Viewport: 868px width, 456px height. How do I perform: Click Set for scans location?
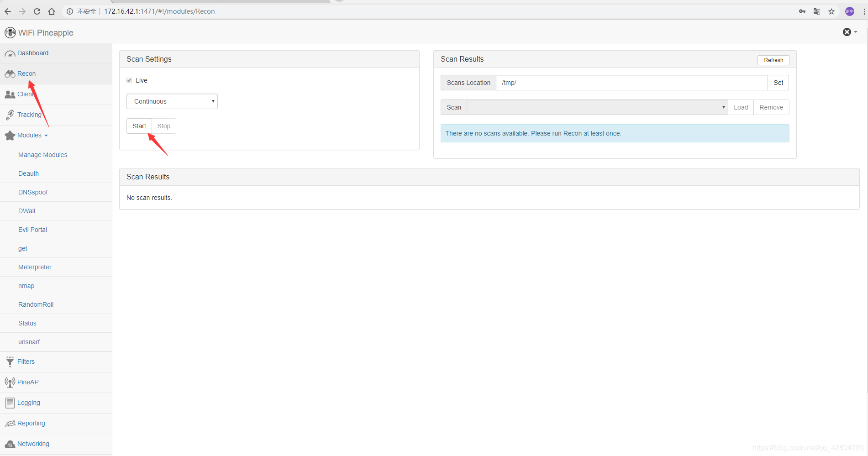(779, 83)
